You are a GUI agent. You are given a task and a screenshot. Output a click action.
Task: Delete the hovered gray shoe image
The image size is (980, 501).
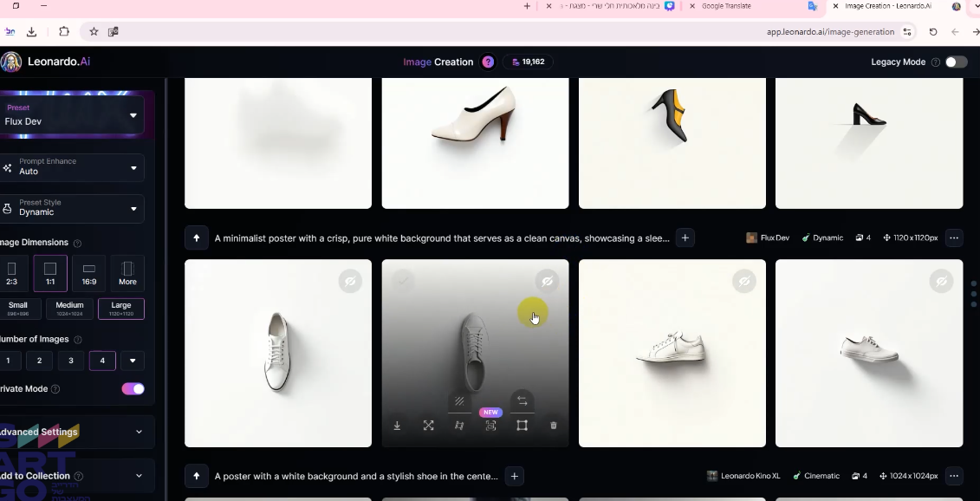[x=553, y=426]
